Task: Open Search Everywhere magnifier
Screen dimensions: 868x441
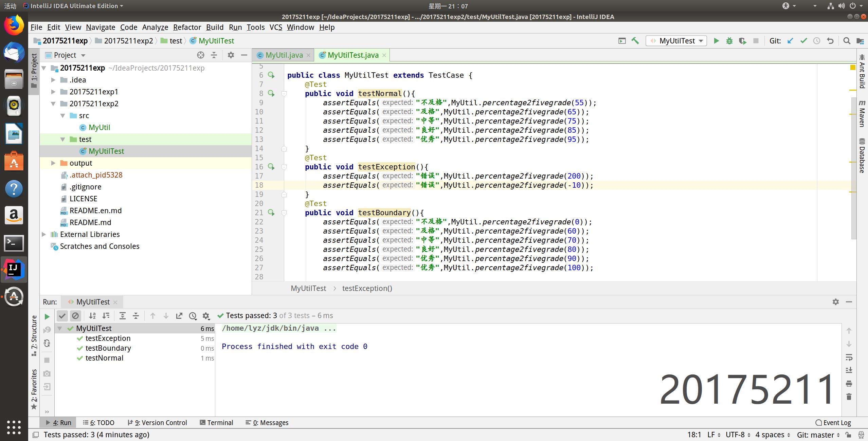Action: [x=847, y=41]
